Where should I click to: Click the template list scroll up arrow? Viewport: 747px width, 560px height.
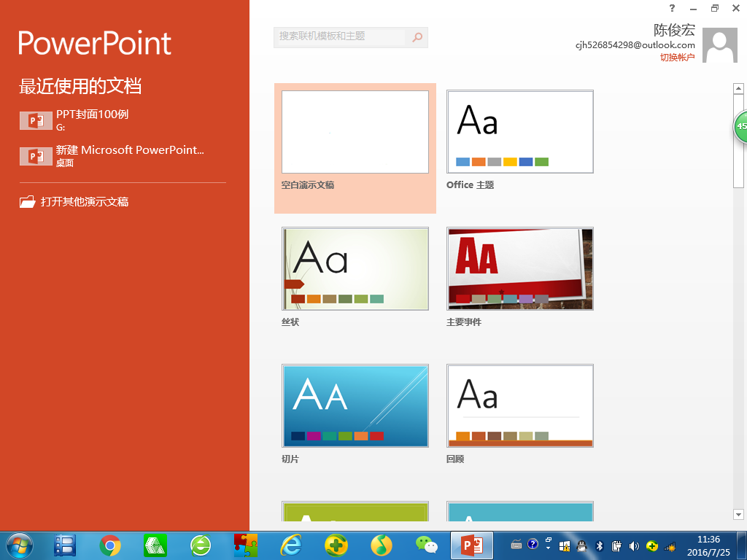(738, 88)
